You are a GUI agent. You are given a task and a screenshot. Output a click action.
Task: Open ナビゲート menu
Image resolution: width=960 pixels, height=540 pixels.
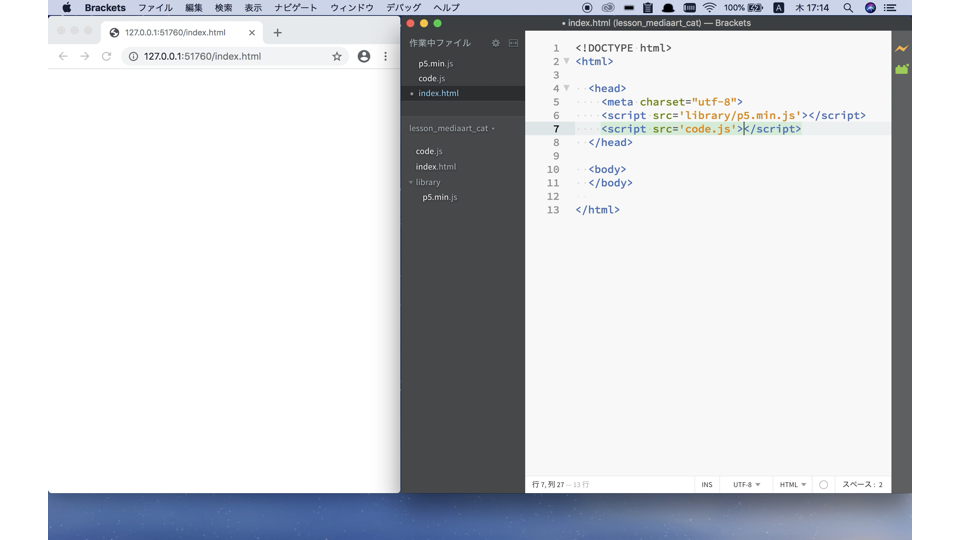(296, 8)
